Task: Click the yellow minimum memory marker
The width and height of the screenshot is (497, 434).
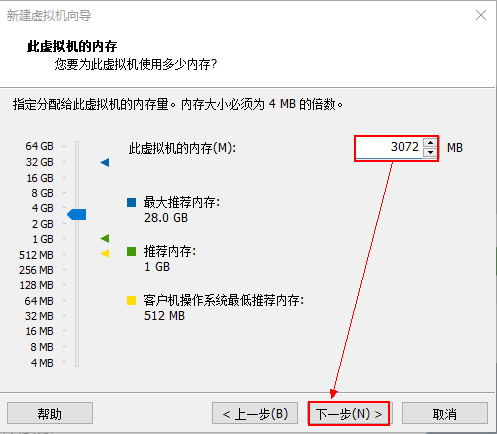Action: (x=105, y=253)
